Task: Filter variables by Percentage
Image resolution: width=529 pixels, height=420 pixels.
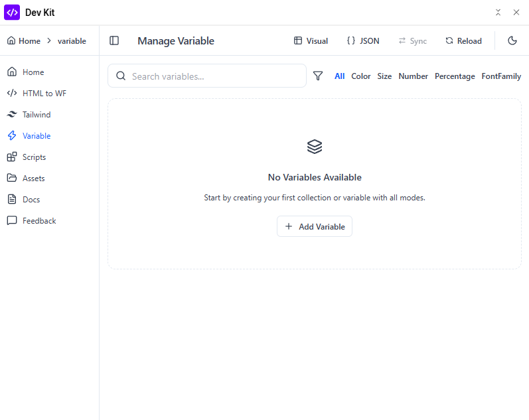Action: [x=455, y=76]
